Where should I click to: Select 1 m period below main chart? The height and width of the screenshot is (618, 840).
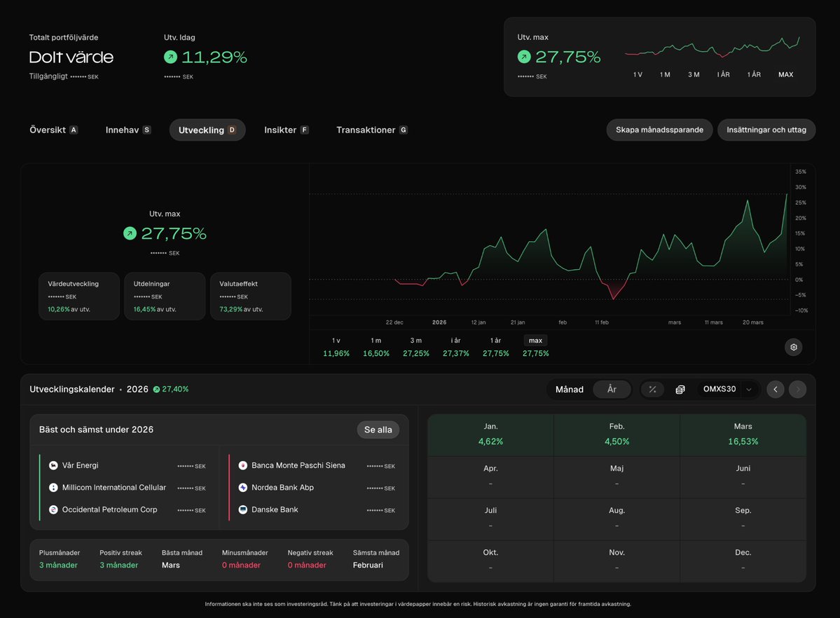(x=376, y=347)
